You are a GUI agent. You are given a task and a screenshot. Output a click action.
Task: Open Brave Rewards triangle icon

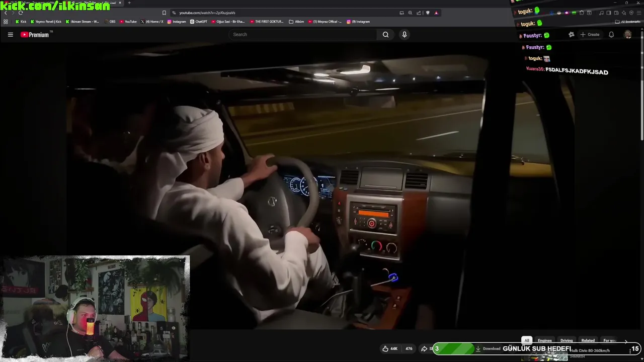pyautogui.click(x=436, y=13)
